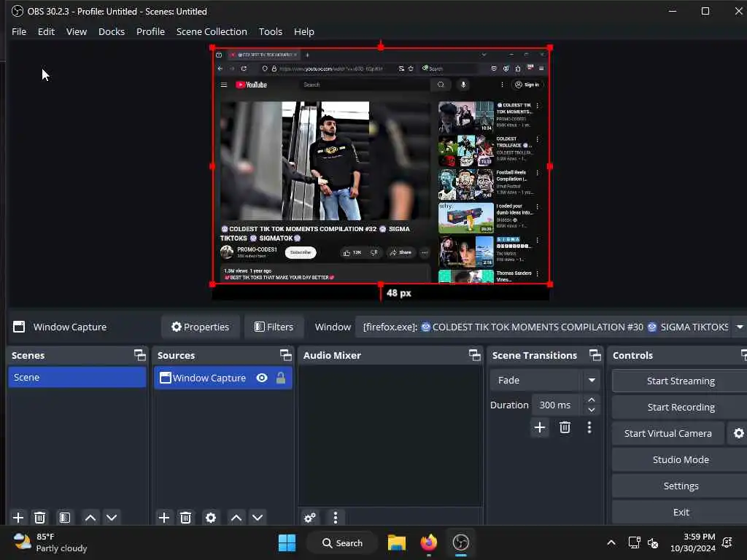Remove transition using trash icon
Screen dimensions: 747x560
click(x=565, y=427)
